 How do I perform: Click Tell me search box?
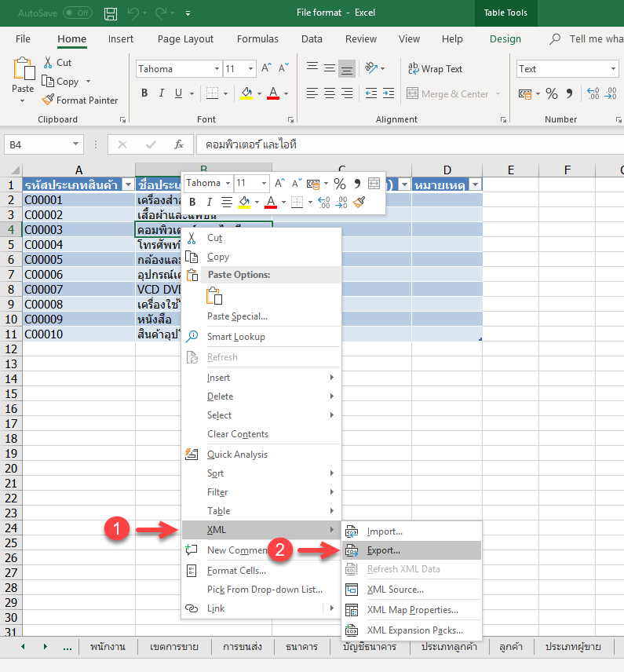tap(586, 39)
